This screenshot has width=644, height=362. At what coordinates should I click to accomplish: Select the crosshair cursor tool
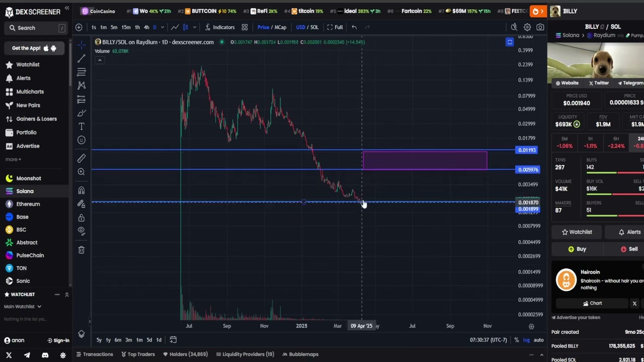(82, 45)
